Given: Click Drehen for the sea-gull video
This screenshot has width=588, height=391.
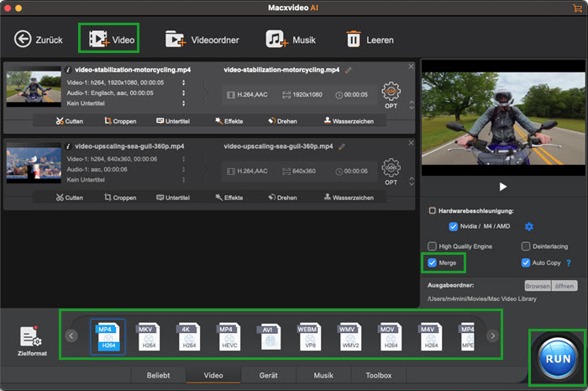Looking at the screenshot, I should pyautogui.click(x=282, y=198).
